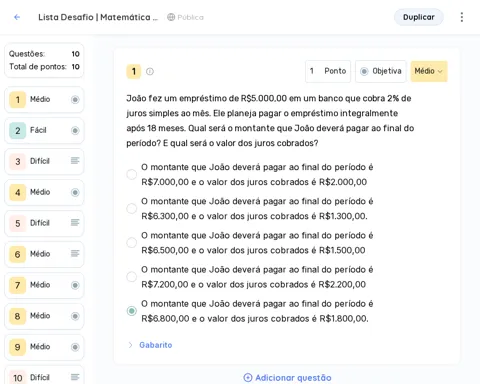This screenshot has width=480, height=384.
Task: Click objective-type icon on sidebar question 8
Action: tap(75, 316)
